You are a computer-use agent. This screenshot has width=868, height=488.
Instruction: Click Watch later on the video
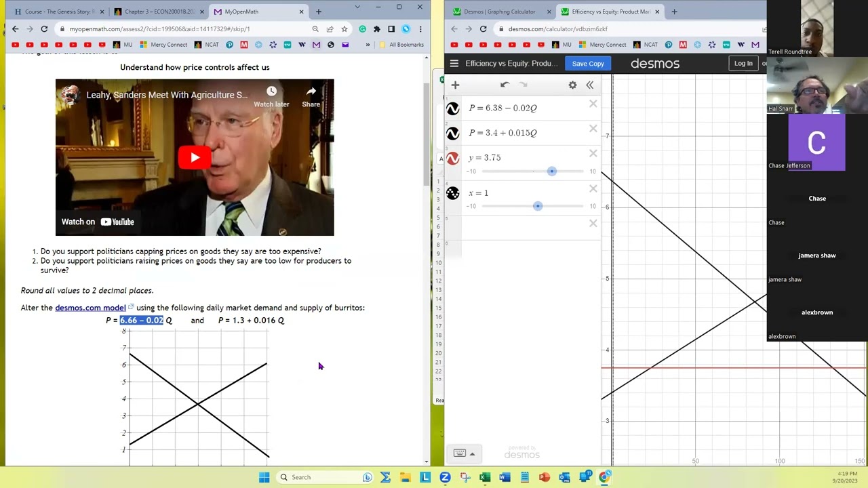pos(271,96)
